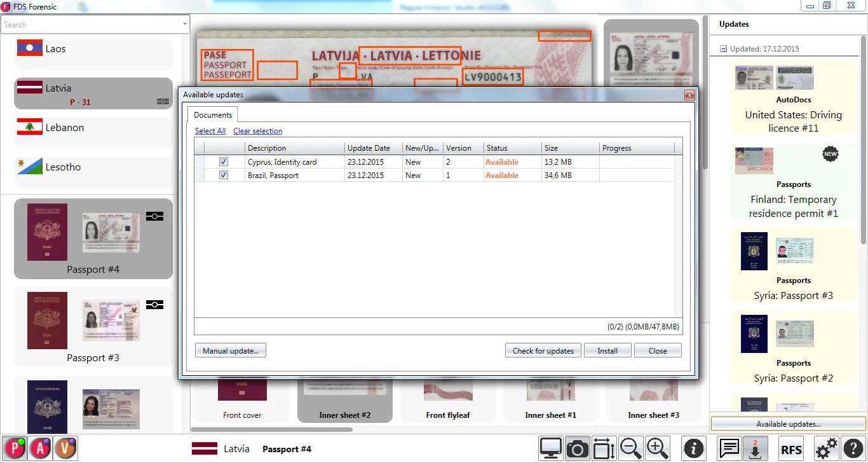Open settings via the gears icon
Screen dimensions: 868x463
826,449
